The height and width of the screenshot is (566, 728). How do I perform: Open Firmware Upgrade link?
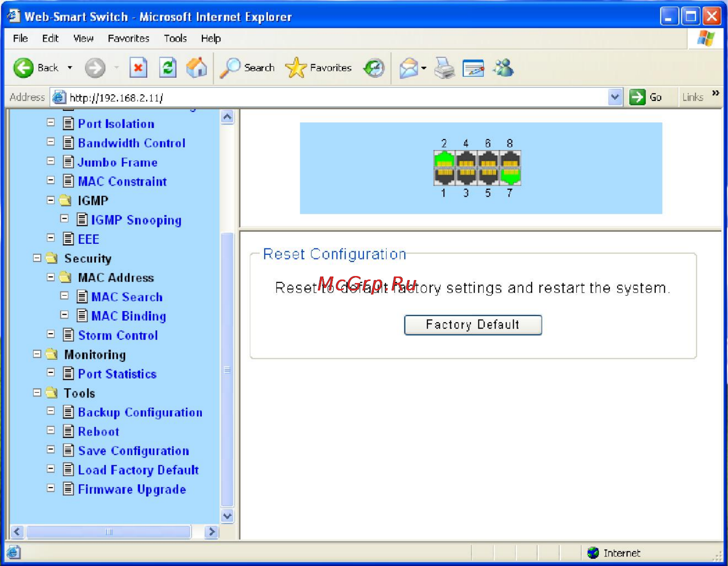[132, 489]
